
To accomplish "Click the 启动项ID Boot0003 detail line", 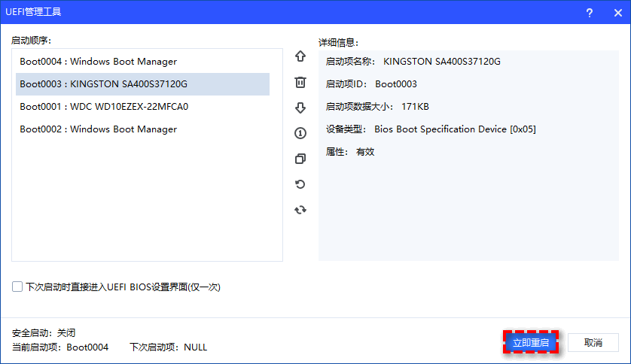I will [x=370, y=84].
